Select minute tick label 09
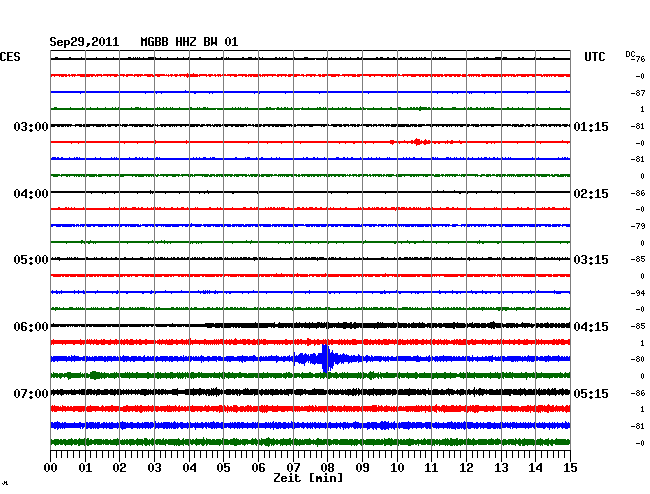This screenshot has width=650, height=494. pyautogui.click(x=362, y=467)
